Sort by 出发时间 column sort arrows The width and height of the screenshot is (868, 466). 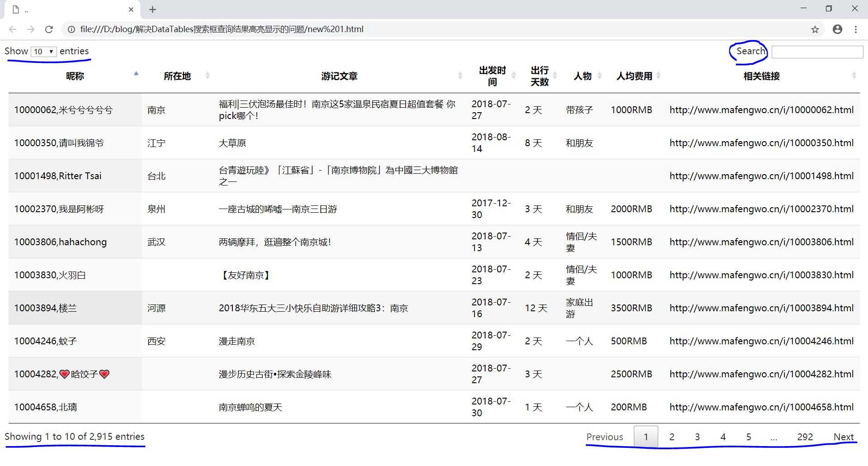(514, 76)
